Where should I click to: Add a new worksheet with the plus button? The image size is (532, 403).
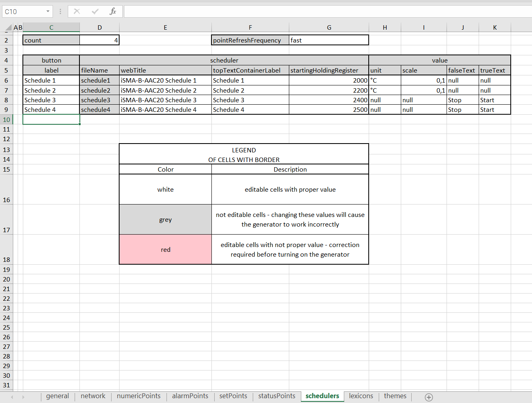pos(428,397)
